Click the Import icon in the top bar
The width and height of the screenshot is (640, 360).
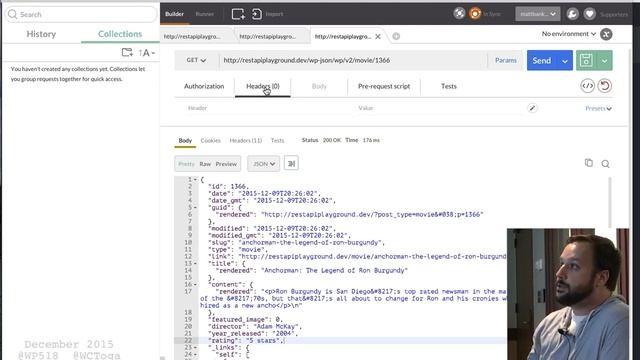tap(257, 14)
